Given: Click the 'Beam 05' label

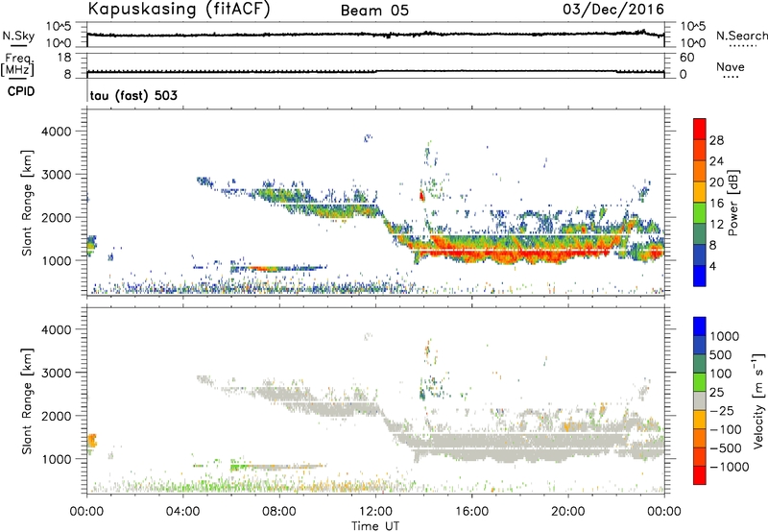Looking at the screenshot, I should 374,11.
